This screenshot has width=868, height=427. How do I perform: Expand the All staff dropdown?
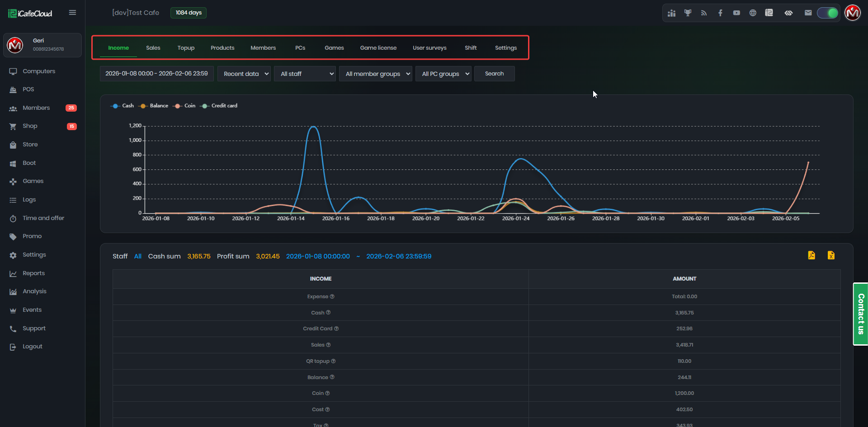click(305, 74)
